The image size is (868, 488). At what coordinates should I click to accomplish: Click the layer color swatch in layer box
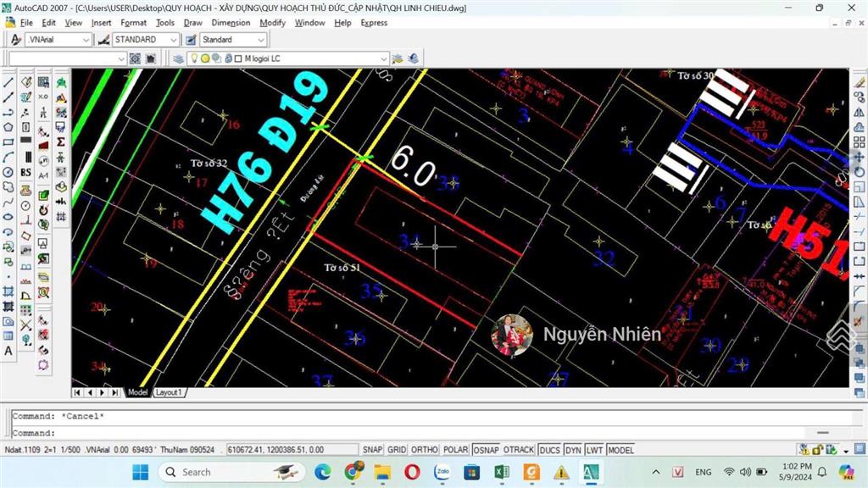click(238, 58)
